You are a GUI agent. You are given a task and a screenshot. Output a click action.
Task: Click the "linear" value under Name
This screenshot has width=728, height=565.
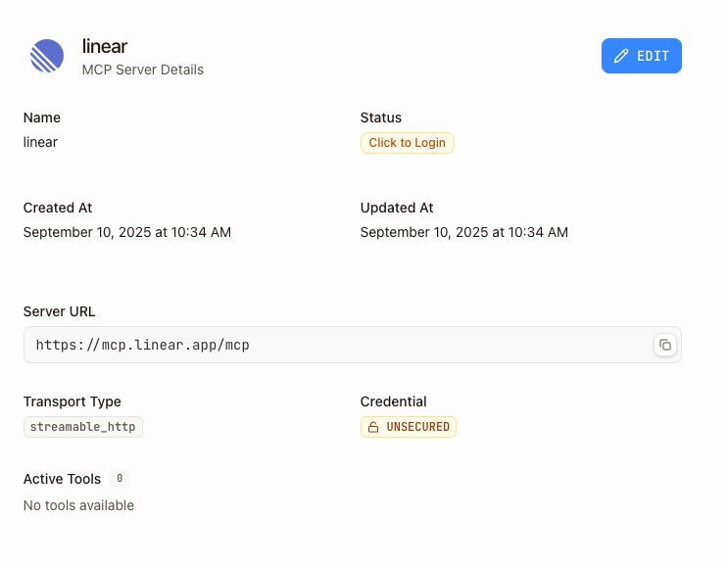(40, 142)
